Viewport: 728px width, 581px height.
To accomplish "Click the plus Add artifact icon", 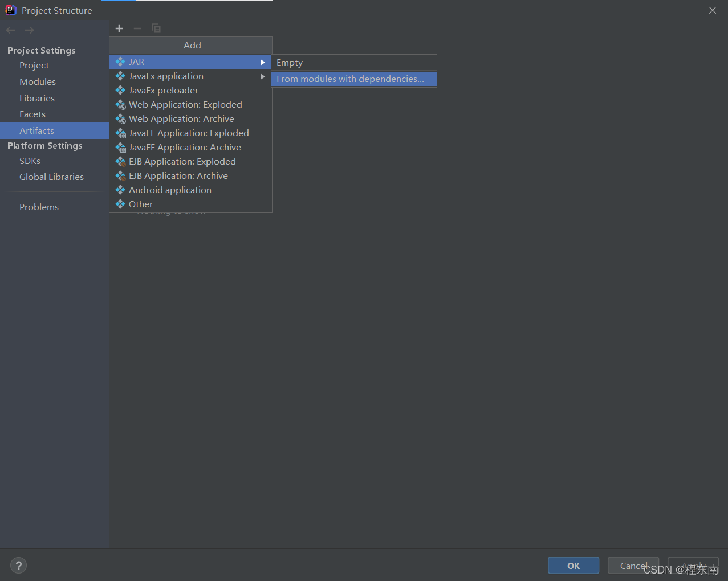I will [x=119, y=28].
